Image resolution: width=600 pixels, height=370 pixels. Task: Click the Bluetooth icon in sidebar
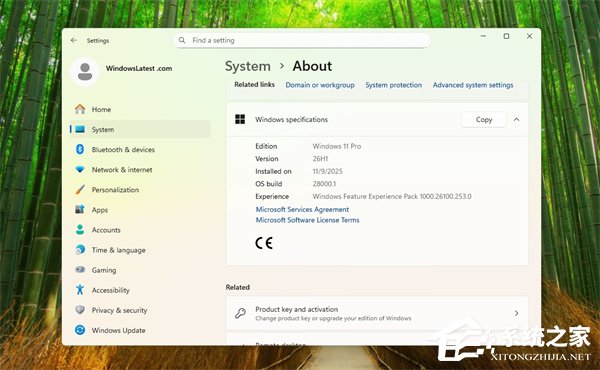[80, 149]
